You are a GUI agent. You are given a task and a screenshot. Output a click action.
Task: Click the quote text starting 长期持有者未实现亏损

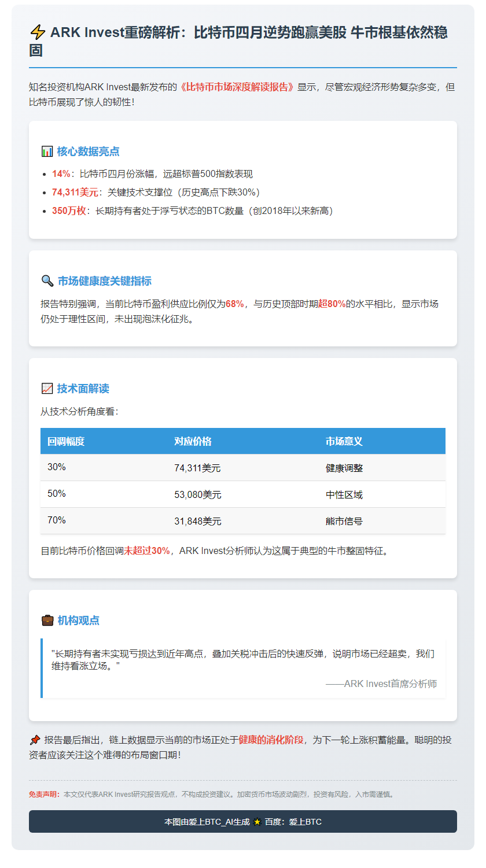(x=243, y=660)
